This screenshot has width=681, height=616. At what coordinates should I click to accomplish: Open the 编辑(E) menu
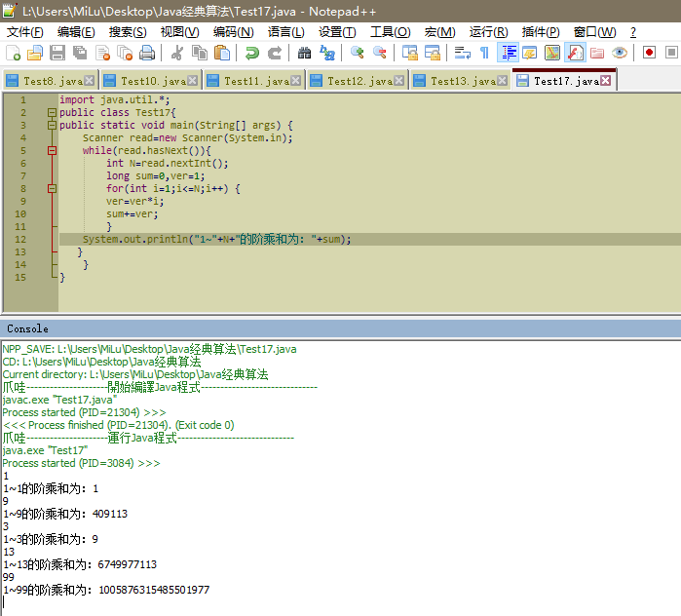[x=76, y=32]
